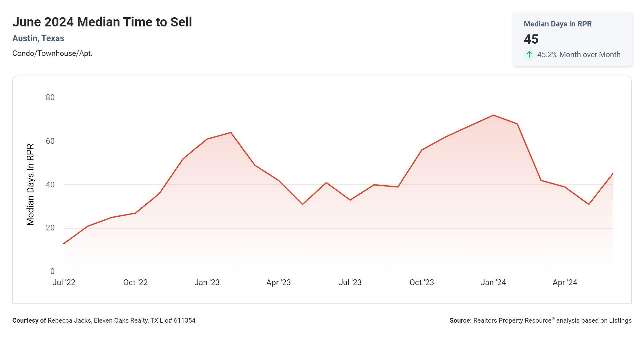Click the green upward arrow icon

[x=529, y=55]
